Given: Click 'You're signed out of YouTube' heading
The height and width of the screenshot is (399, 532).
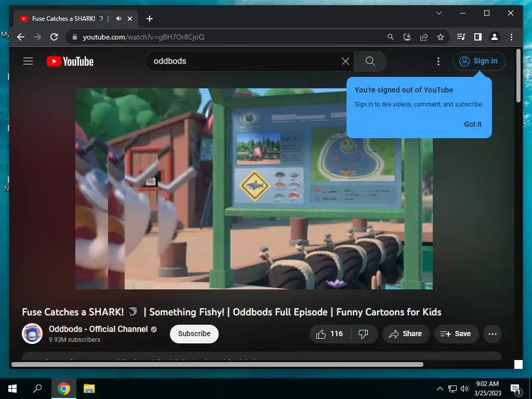Looking at the screenshot, I should pyautogui.click(x=404, y=90).
